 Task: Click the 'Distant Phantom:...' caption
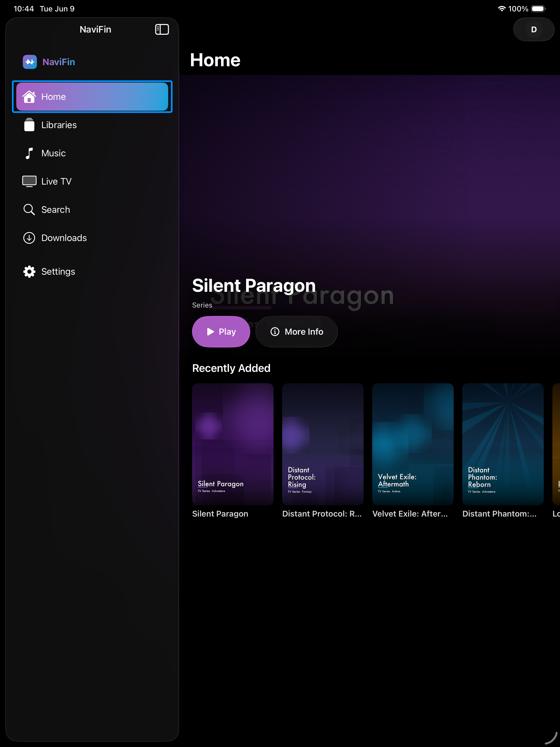pyautogui.click(x=499, y=514)
